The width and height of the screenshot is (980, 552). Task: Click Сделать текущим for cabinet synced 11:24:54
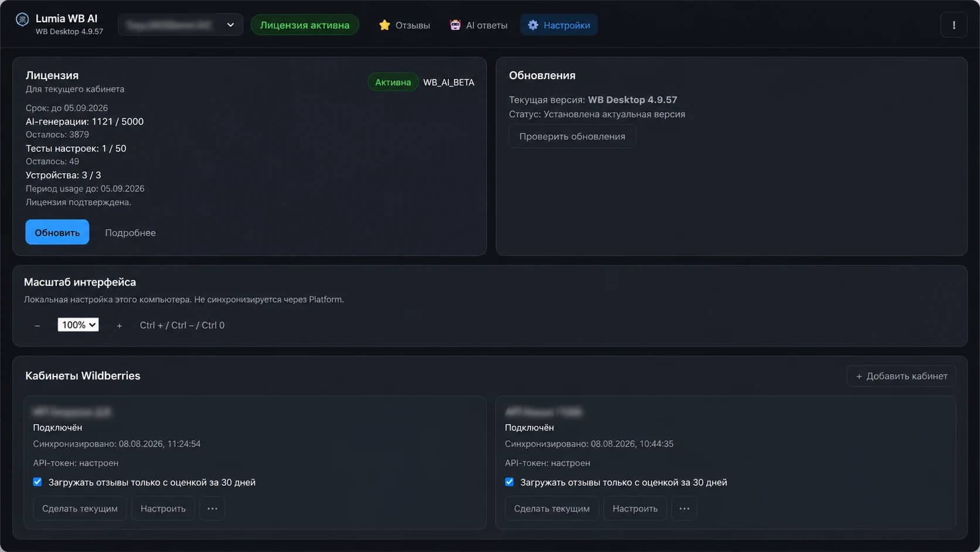80,509
